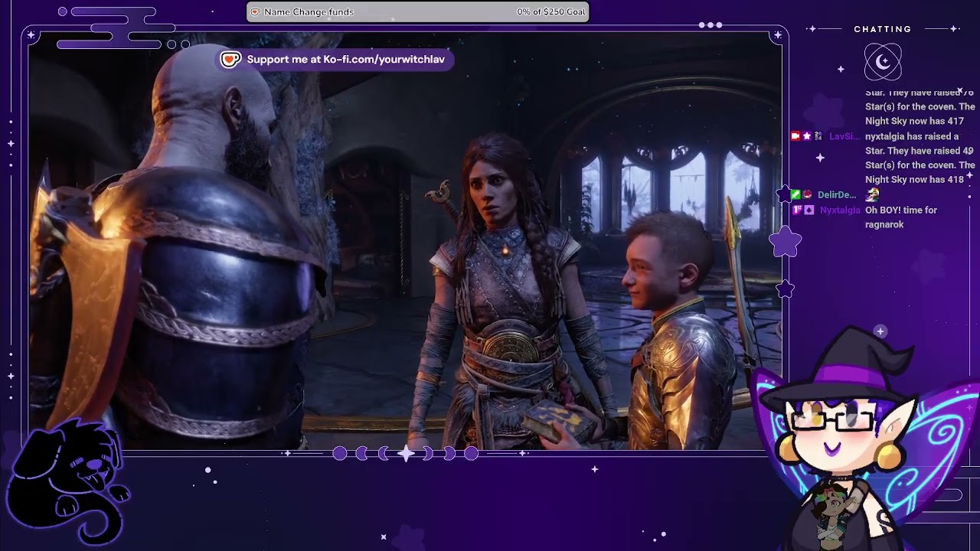Image resolution: width=980 pixels, height=551 pixels.
Task: Click the 'Oh BOY! time for ragnarok' message
Action: [x=901, y=217]
